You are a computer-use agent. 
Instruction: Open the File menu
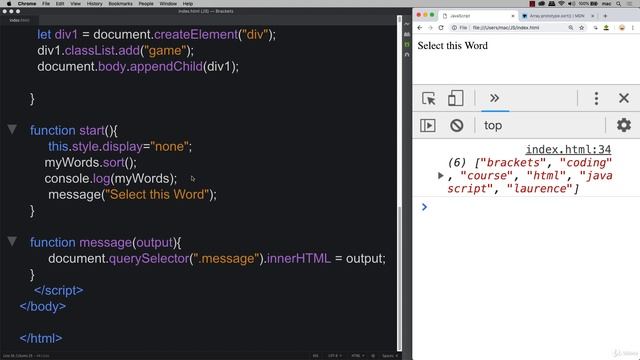tap(46, 4)
